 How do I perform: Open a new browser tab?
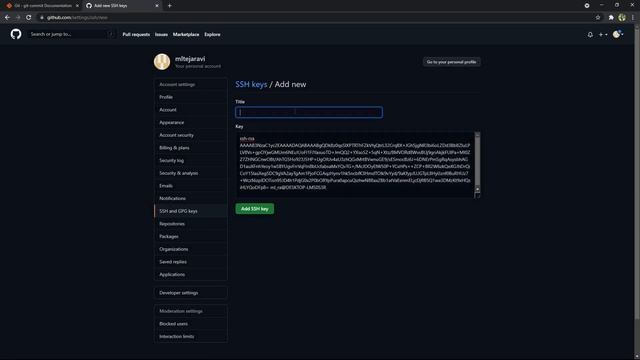tap(169, 6)
